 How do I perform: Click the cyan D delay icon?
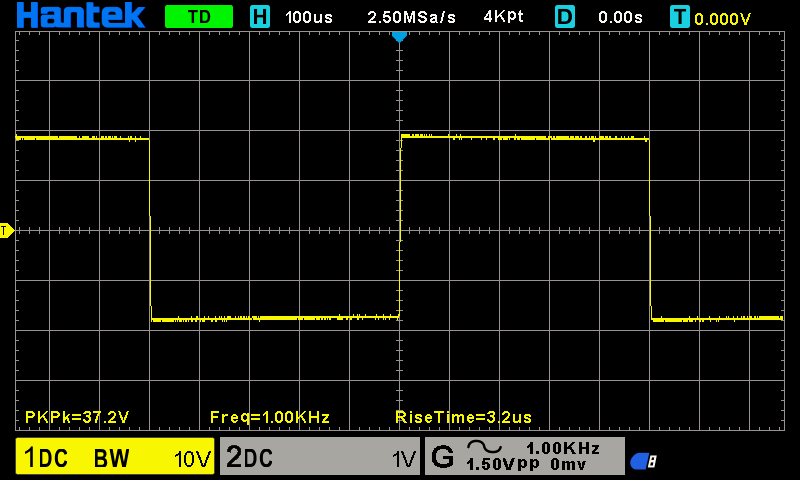565,17
